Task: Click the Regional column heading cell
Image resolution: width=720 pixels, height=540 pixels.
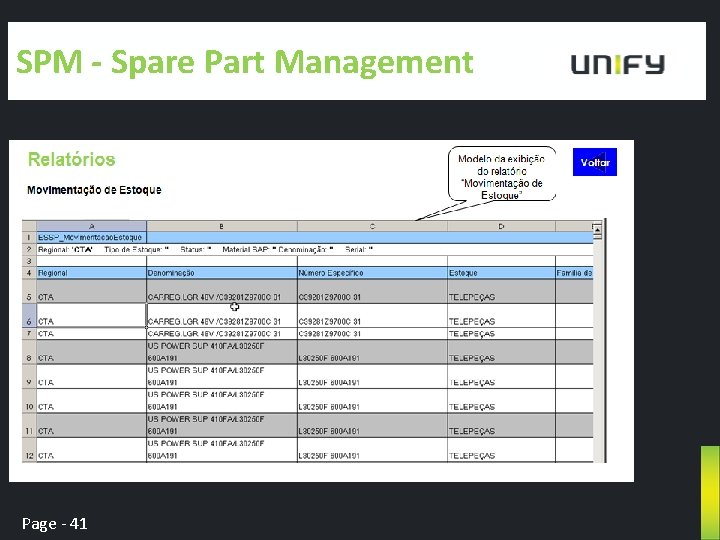Action: click(91, 273)
